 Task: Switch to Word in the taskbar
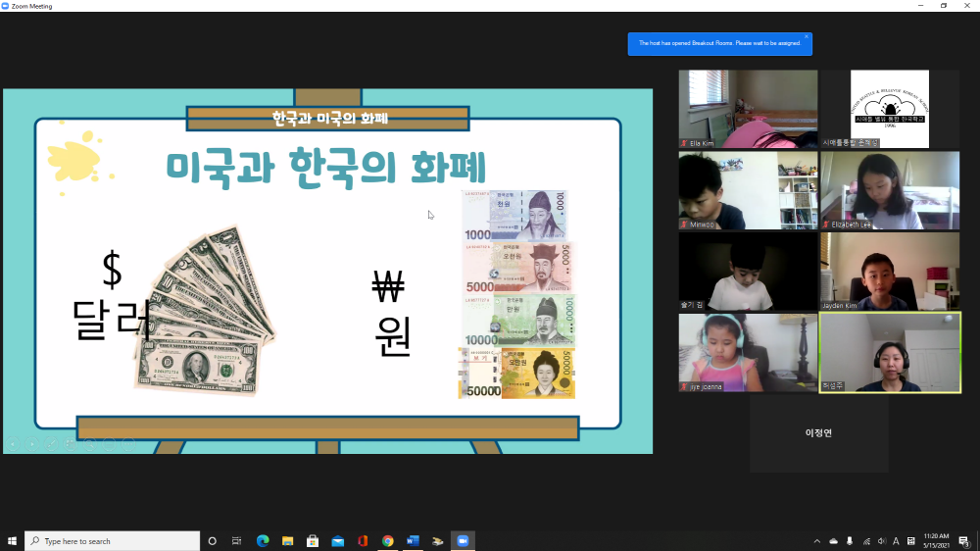click(x=413, y=541)
